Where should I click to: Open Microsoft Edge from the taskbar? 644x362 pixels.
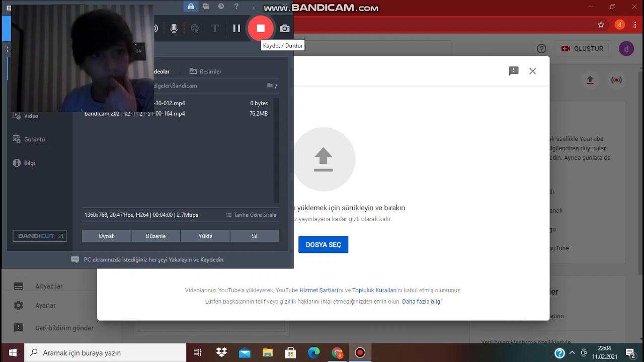coord(314,352)
